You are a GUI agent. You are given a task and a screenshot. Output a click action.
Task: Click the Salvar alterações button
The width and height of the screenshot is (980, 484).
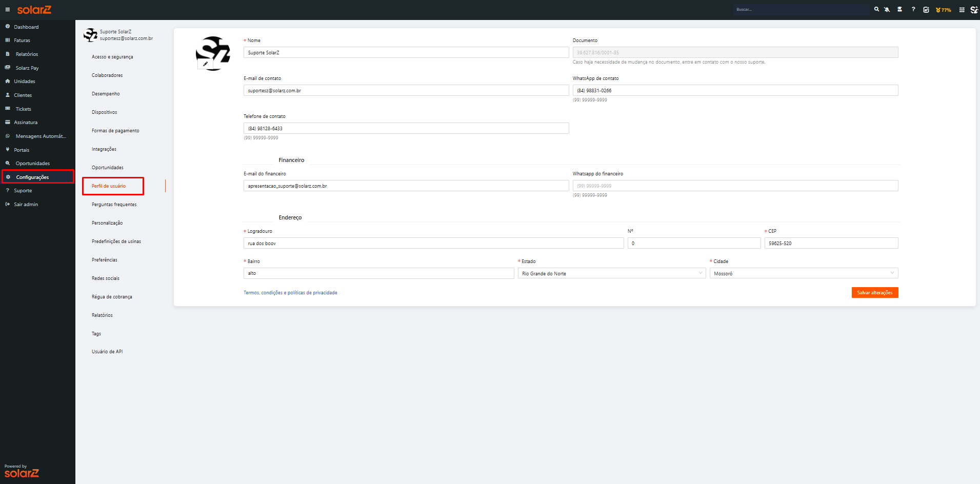(875, 292)
